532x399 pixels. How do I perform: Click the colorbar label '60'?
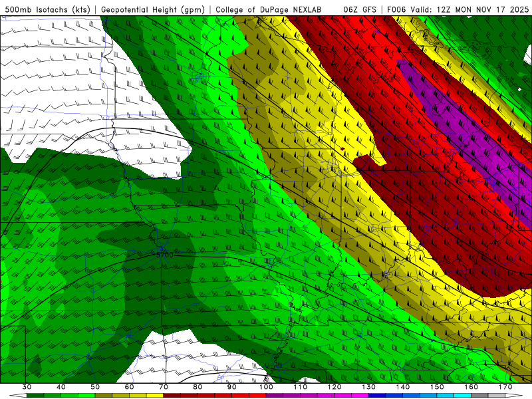click(129, 387)
